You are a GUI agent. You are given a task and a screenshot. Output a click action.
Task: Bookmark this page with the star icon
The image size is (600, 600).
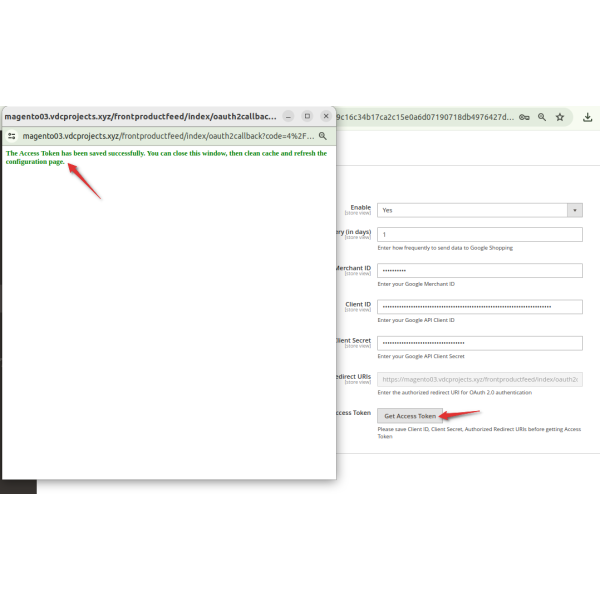[x=560, y=117]
